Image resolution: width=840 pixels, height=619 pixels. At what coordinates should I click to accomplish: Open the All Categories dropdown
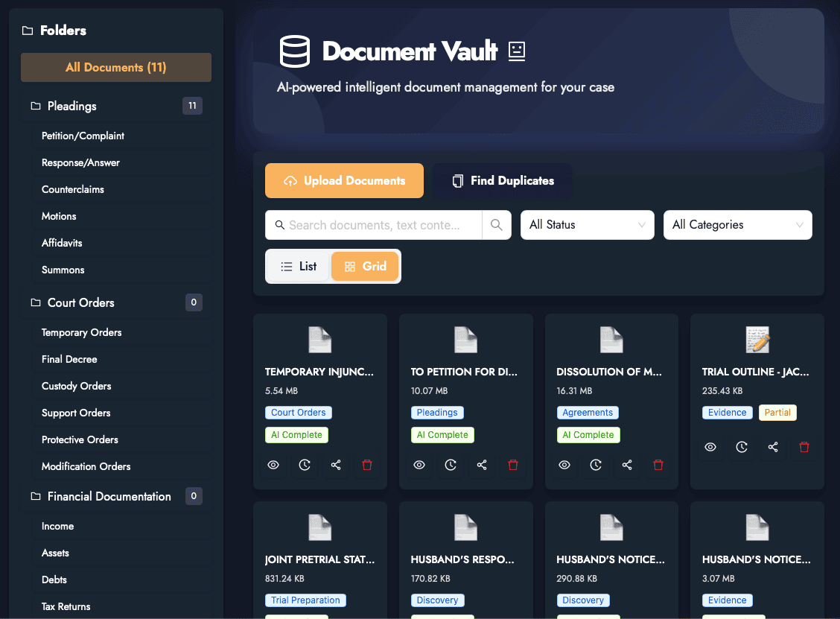pos(737,225)
